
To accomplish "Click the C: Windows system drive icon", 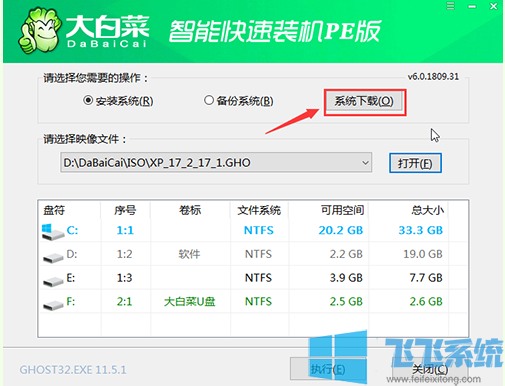I will coord(53,232).
